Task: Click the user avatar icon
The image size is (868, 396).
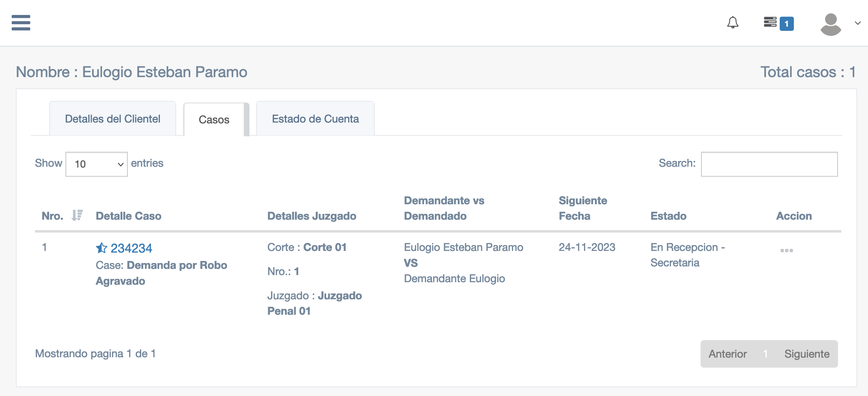Action: click(831, 24)
